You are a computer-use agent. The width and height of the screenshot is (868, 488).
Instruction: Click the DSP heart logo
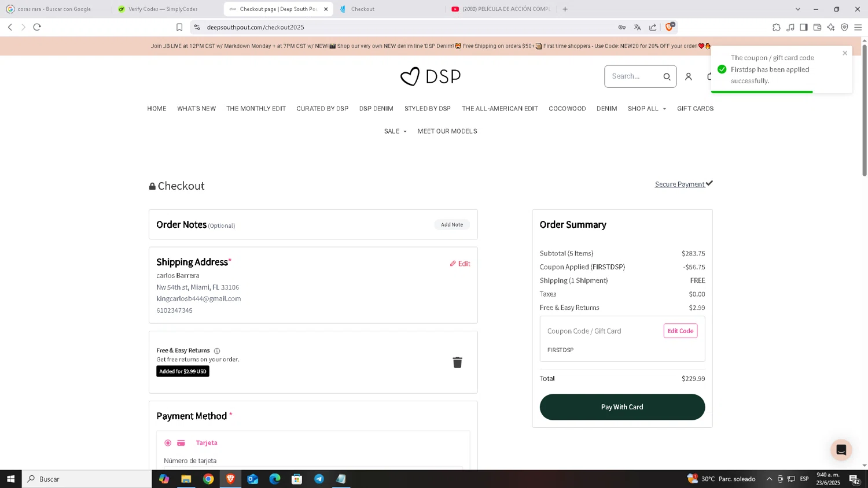click(431, 76)
